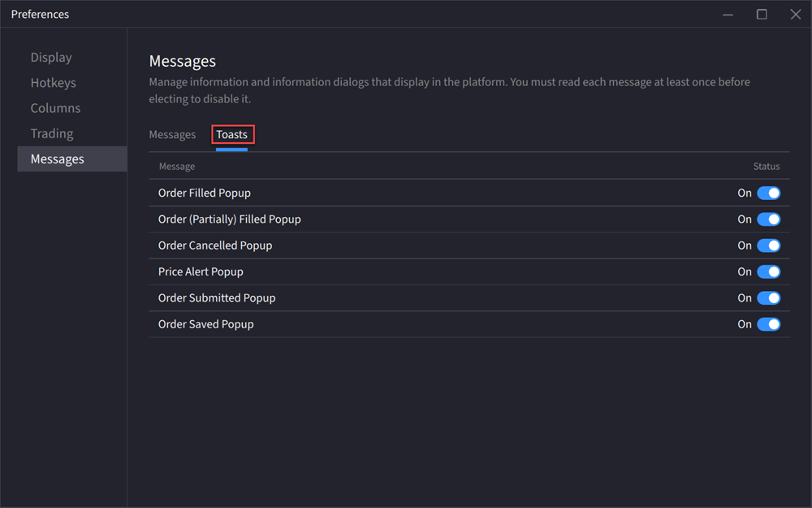Go to Hotkeys settings in sidebar

(53, 83)
